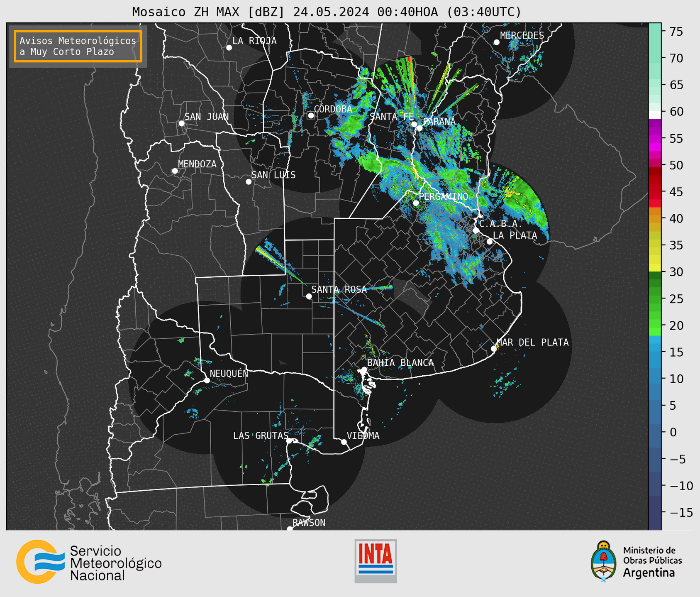Click the MERCEDES city dot
The image size is (700, 597).
point(497,42)
